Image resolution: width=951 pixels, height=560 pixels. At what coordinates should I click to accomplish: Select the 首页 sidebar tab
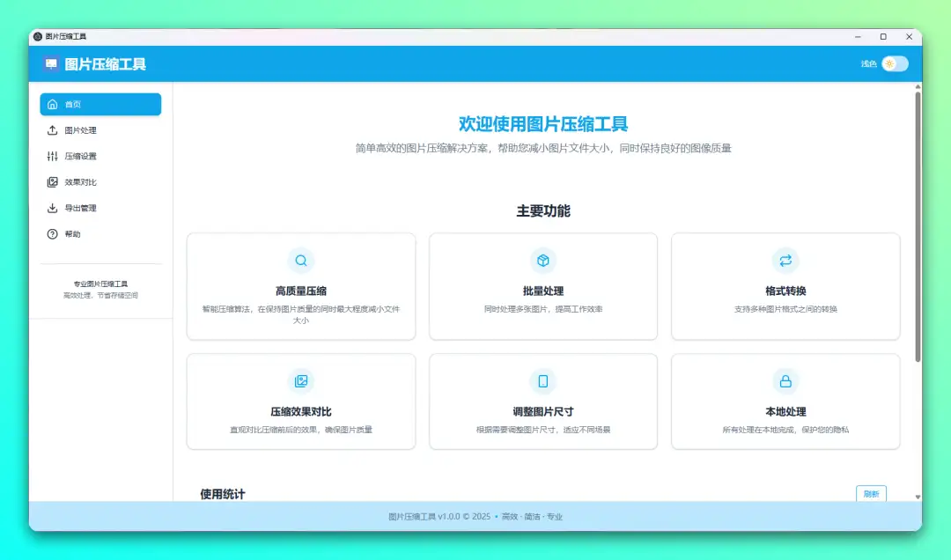point(100,105)
